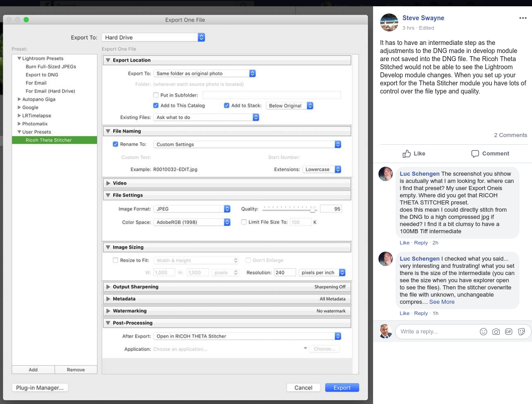532x404 pixels.
Task: Open the Image Format JPEG dropdown
Action: pyautogui.click(x=192, y=209)
